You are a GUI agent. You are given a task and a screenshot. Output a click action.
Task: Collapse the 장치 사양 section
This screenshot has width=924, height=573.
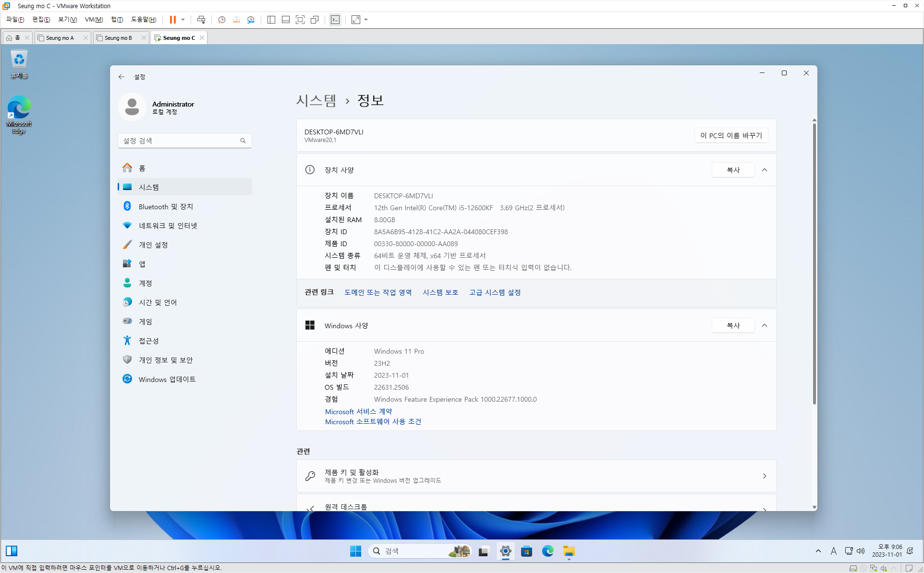click(x=765, y=170)
